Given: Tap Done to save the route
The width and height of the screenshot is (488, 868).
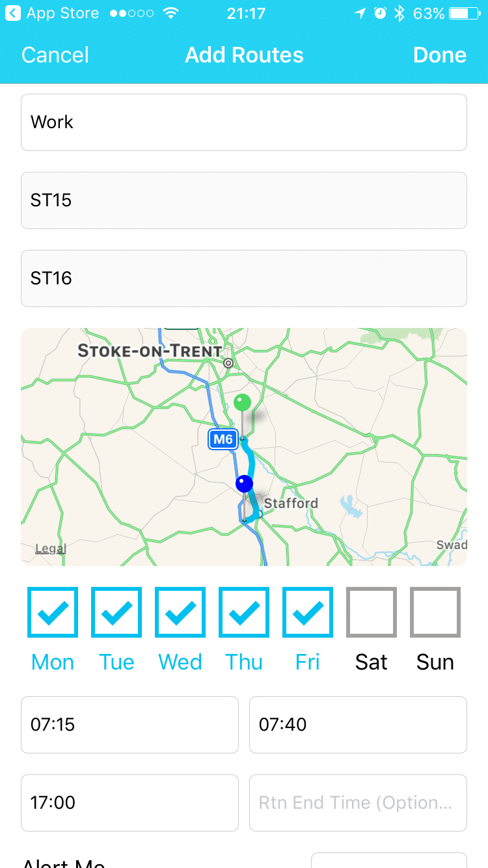Looking at the screenshot, I should click(440, 55).
